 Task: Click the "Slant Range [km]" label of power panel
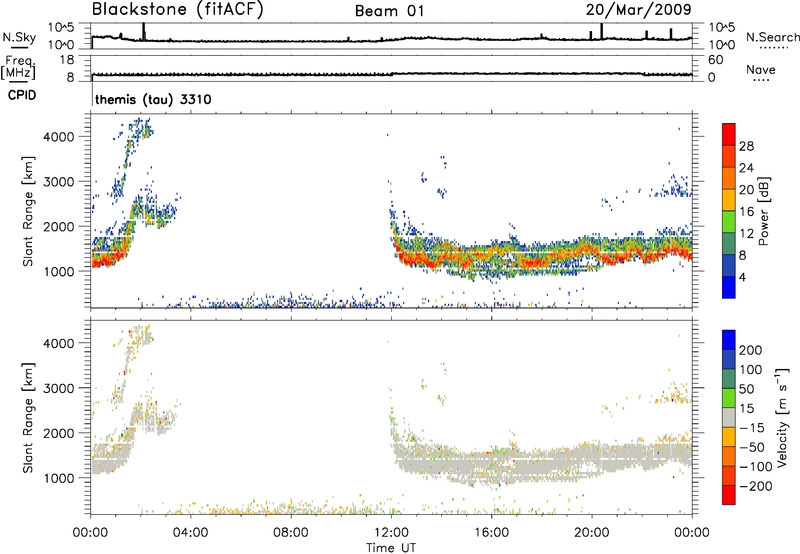pos(28,211)
